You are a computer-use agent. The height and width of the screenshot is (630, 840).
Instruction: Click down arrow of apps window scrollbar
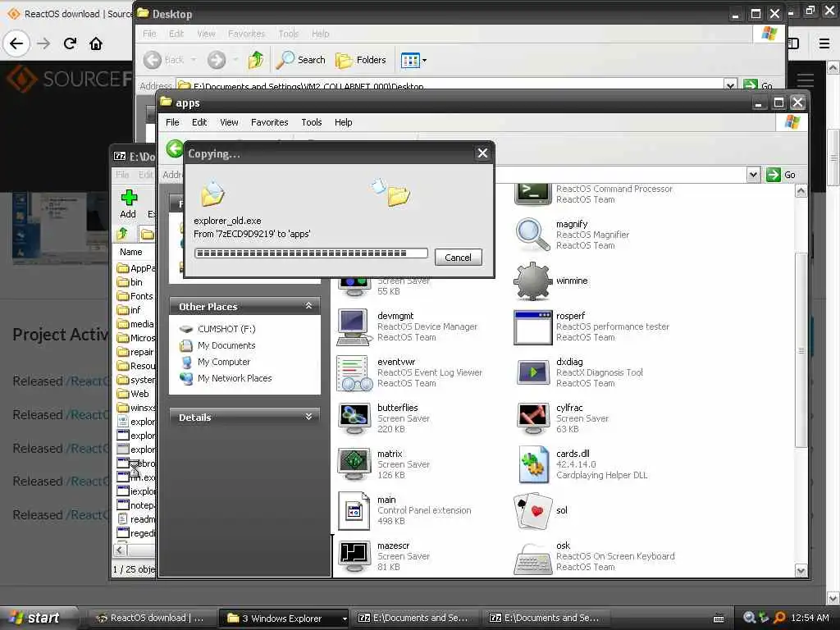coord(801,571)
